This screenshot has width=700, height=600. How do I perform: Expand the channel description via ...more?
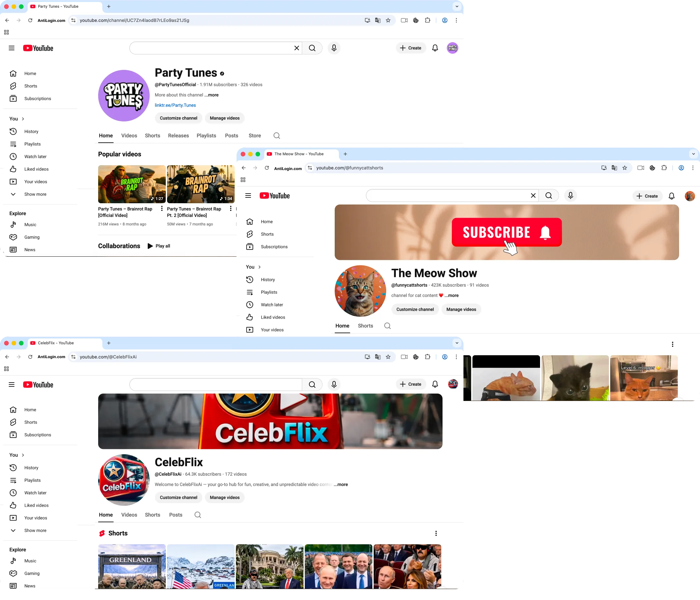211,95
